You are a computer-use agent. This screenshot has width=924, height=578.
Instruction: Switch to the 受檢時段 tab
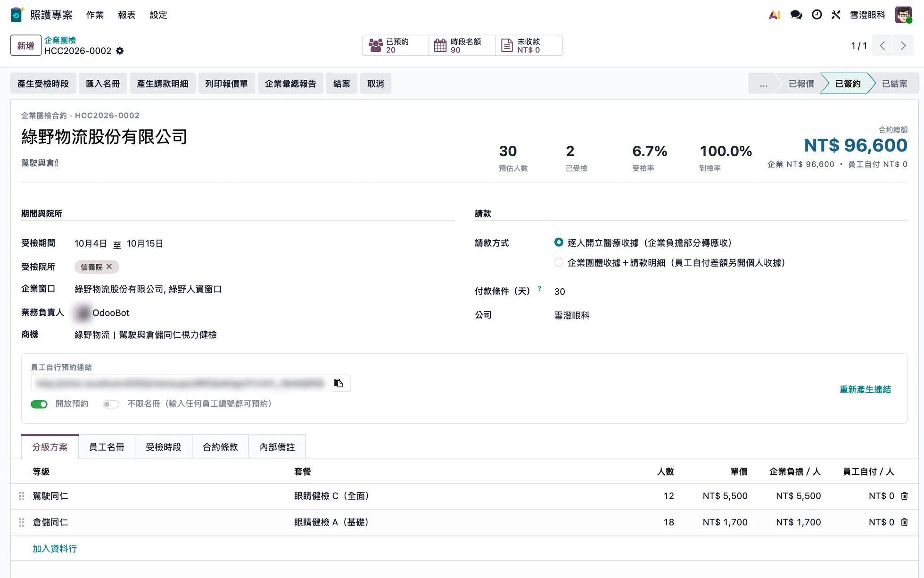tap(164, 447)
